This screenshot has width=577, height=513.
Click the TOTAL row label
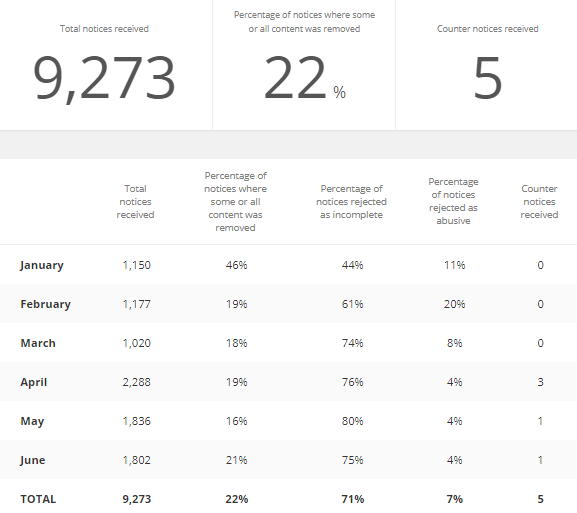[38, 499]
